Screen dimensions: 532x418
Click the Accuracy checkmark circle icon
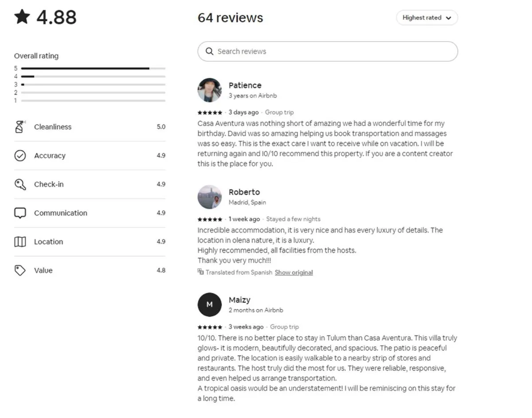coord(20,156)
